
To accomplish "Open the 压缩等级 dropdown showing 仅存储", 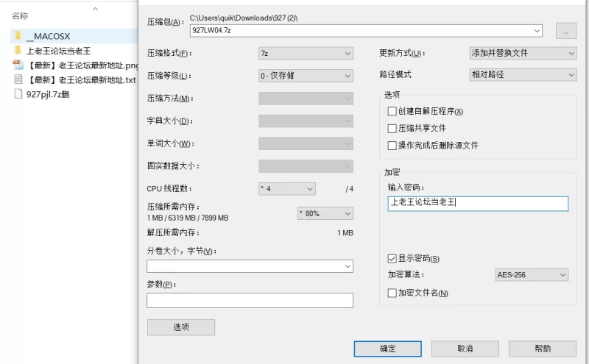I will click(306, 76).
